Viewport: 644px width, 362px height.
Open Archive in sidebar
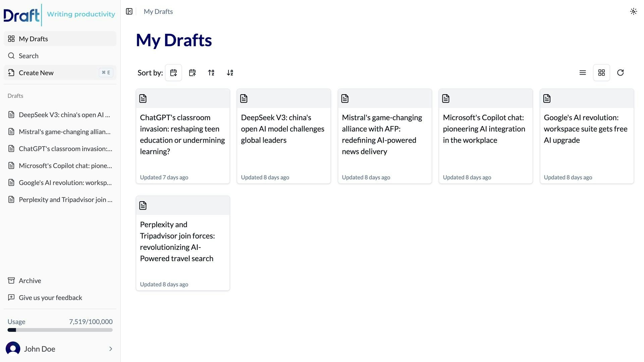(x=60, y=280)
